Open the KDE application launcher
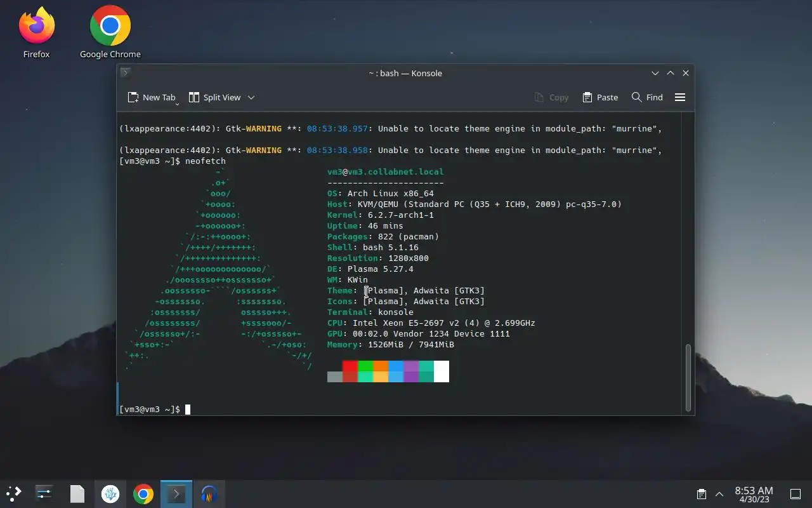Viewport: 812px width, 508px height. 13,494
